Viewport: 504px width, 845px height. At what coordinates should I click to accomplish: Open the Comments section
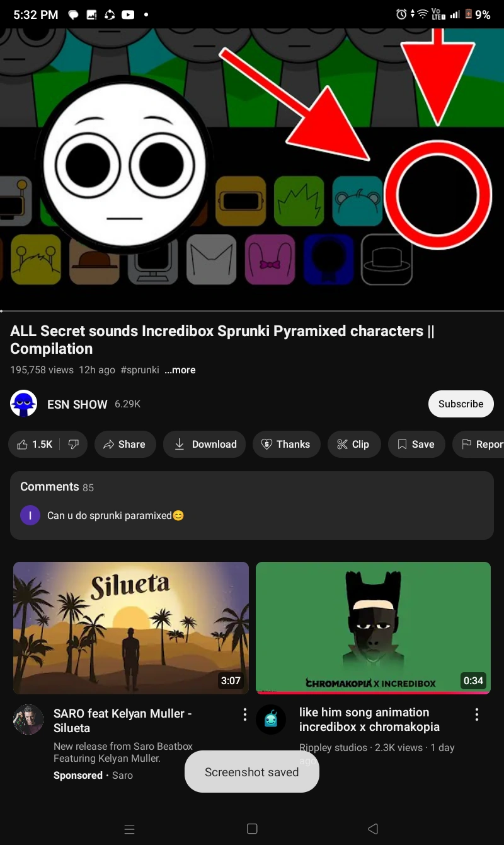coord(252,505)
